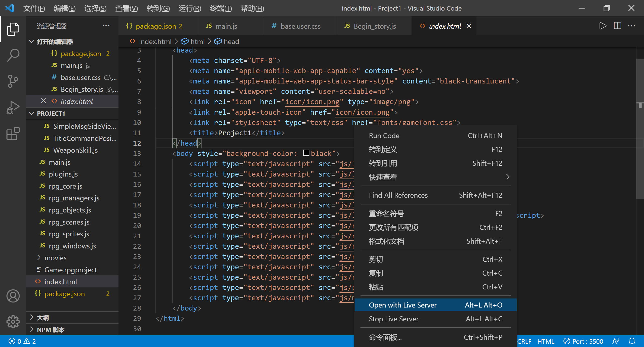
Task: Open the Manage gear settings icon
Action: click(x=13, y=322)
